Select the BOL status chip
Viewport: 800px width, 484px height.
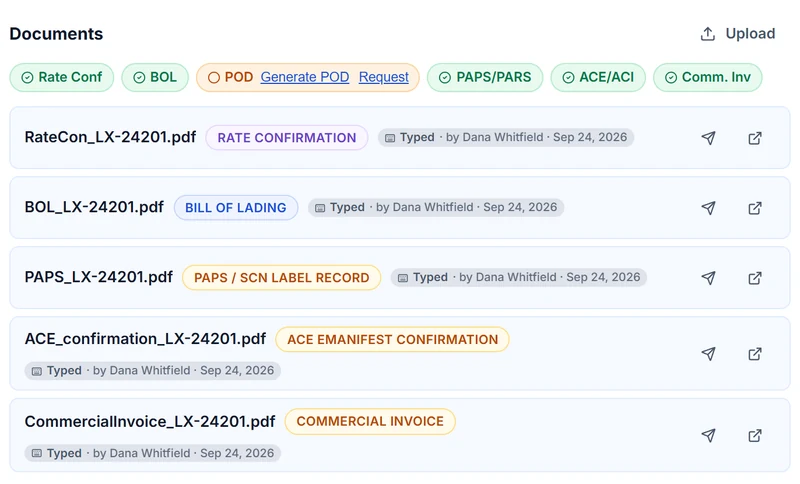pyautogui.click(x=155, y=78)
